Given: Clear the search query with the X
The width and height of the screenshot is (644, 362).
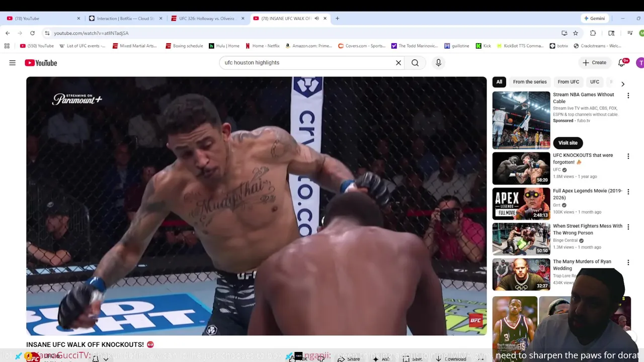Looking at the screenshot, I should tap(398, 63).
